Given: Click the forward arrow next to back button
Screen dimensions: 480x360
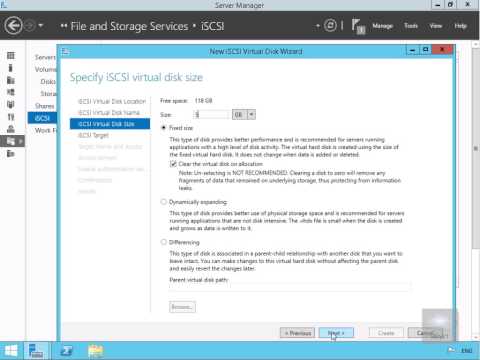Looking at the screenshot, I should coord(30,26).
